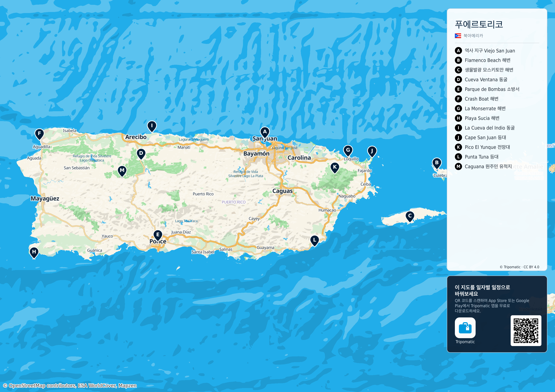The height and width of the screenshot is (392, 555).
Task: Click the Mayagüez city label
Action: [45, 199]
